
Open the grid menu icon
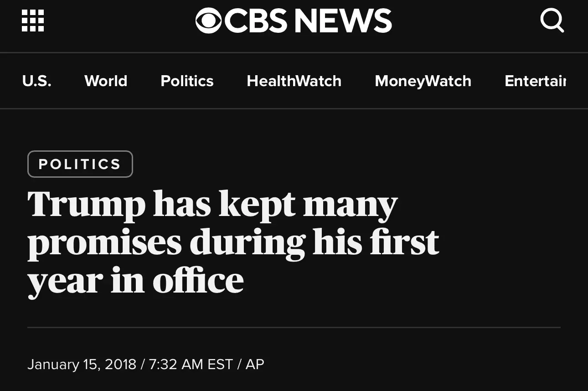point(33,21)
